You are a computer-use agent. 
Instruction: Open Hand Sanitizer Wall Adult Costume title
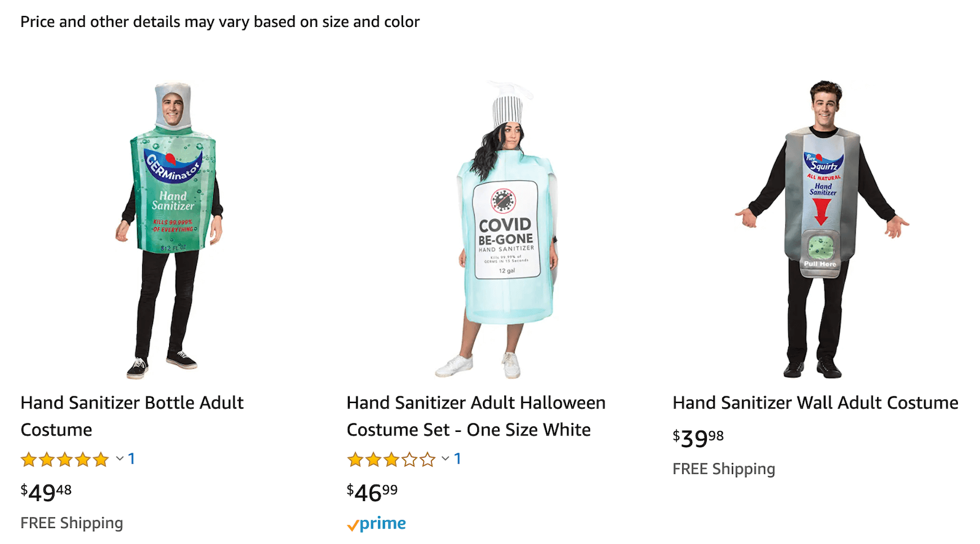tap(815, 402)
